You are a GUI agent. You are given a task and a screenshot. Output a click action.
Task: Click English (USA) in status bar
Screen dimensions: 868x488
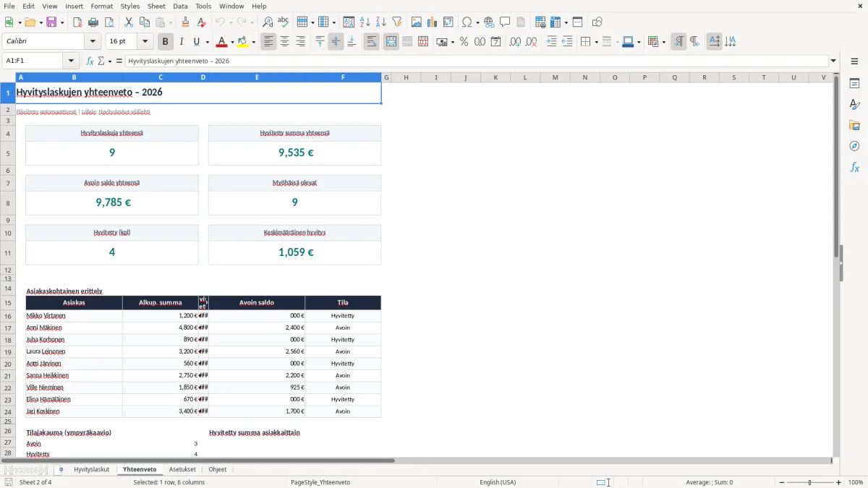pos(498,482)
